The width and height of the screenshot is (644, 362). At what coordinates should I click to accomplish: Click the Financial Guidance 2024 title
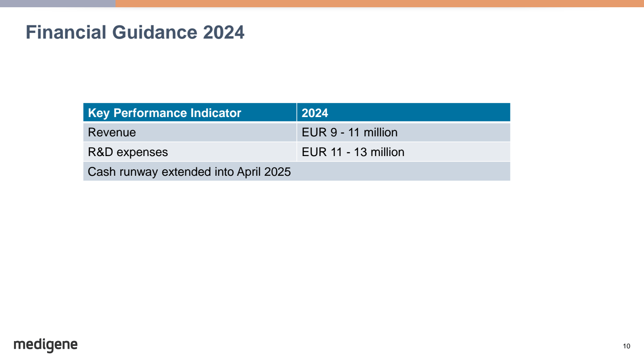[x=135, y=32]
